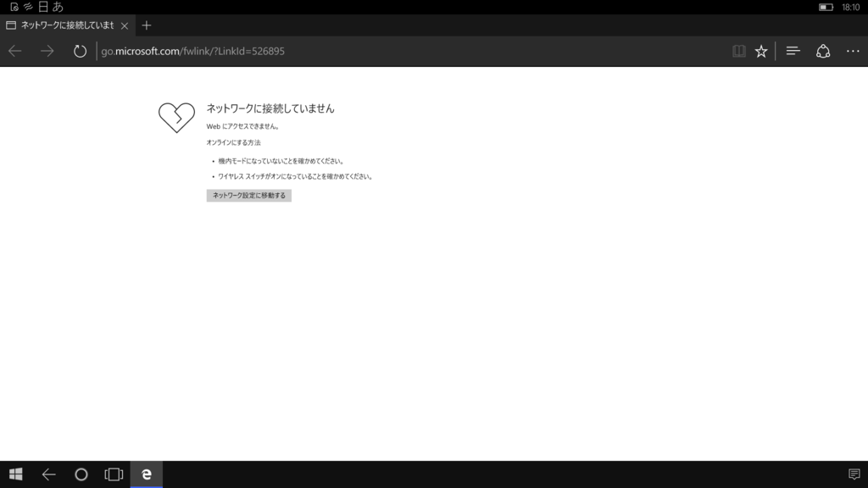Click the broken heart error icon
Viewport: 868px width, 488px height.
[176, 117]
